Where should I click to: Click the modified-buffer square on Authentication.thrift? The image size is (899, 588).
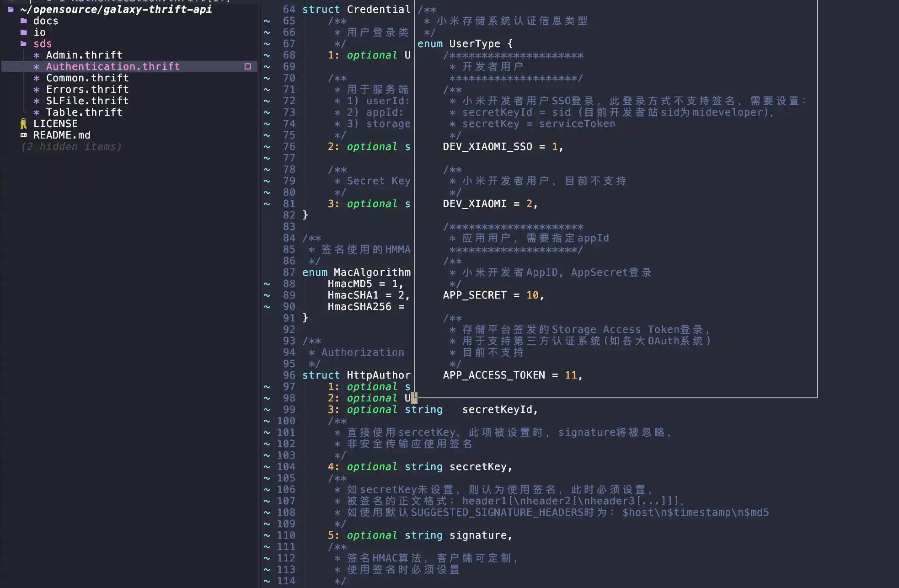pos(247,66)
